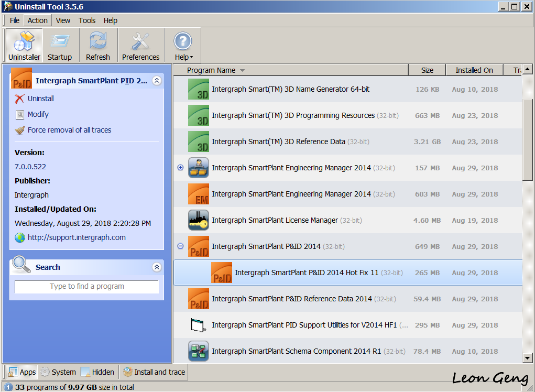Viewport: 535px width, 392px height.
Task: Click the P&ID Reference Data 2014 icon
Action: (199, 299)
